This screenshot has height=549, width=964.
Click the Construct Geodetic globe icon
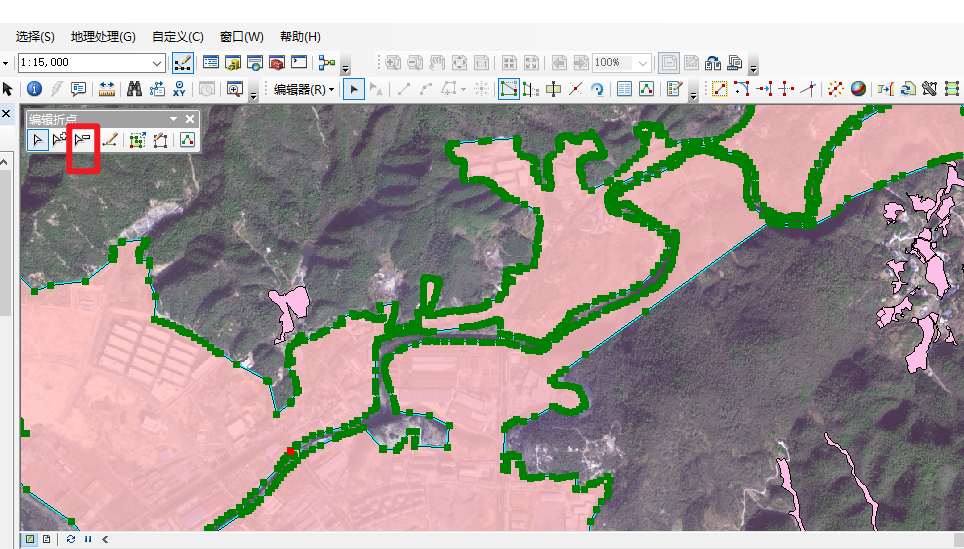(x=858, y=89)
